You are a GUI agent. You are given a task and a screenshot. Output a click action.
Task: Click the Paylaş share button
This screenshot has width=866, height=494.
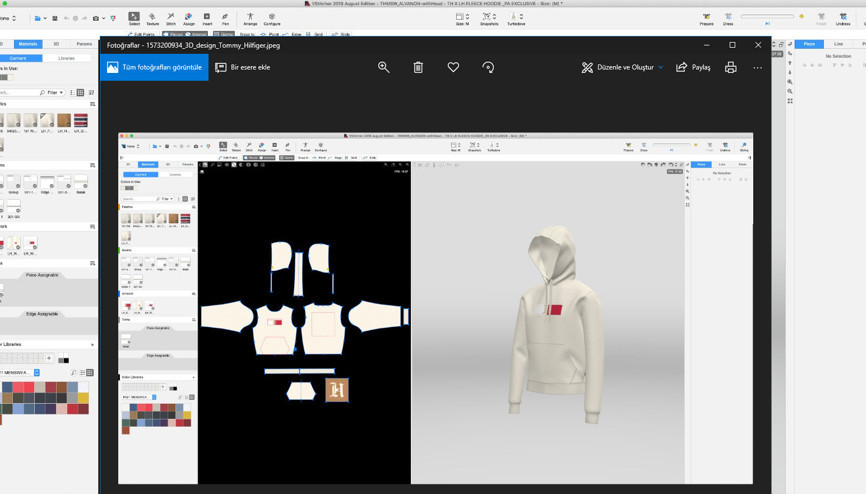(x=693, y=67)
